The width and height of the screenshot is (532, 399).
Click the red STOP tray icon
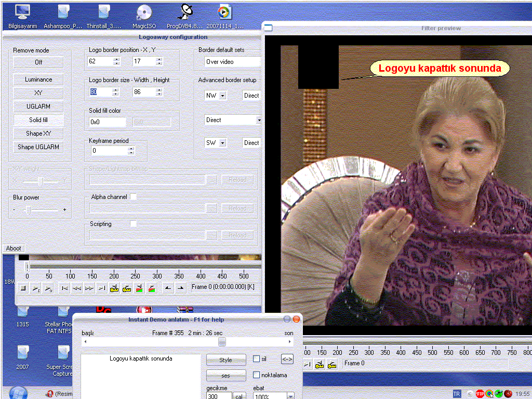pyautogui.click(x=480, y=394)
